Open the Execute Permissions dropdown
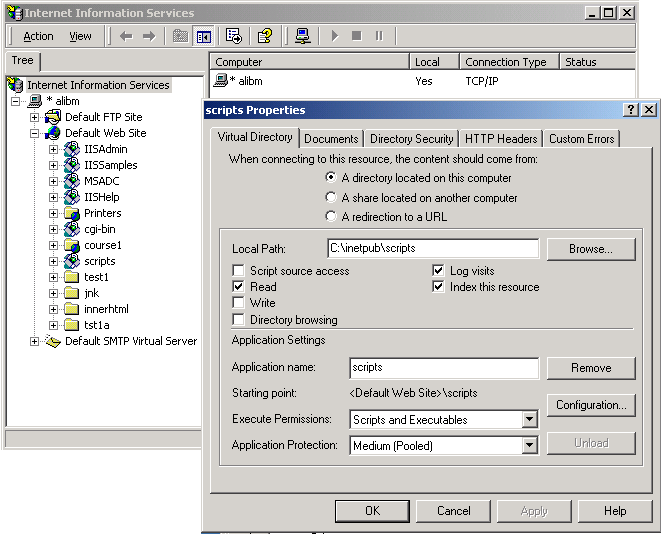This screenshot has height=534, width=661. click(529, 419)
